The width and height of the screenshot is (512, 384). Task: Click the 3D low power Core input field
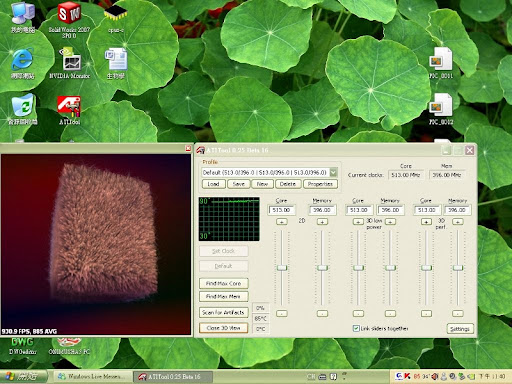pyautogui.click(x=359, y=210)
